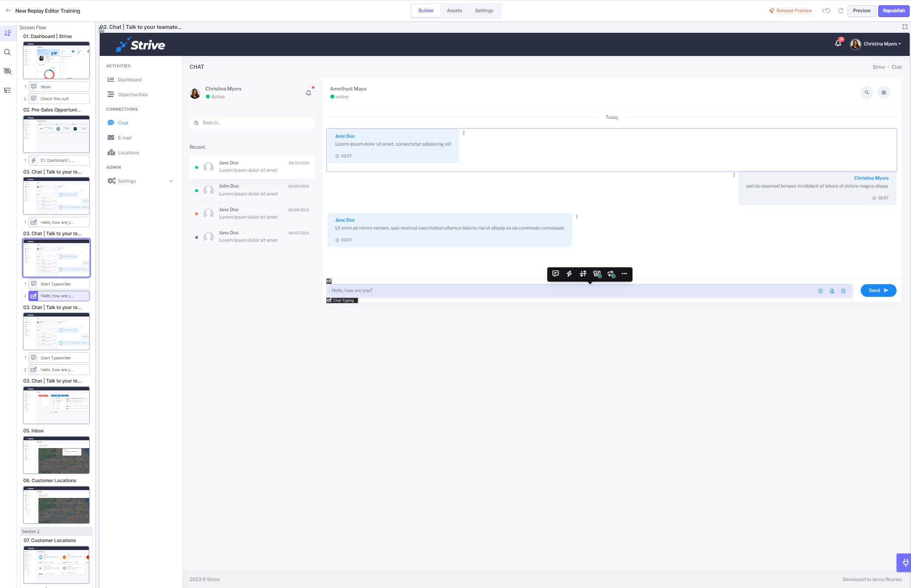
Task: Select the Wow! guide step
Action: pyautogui.click(x=59, y=87)
